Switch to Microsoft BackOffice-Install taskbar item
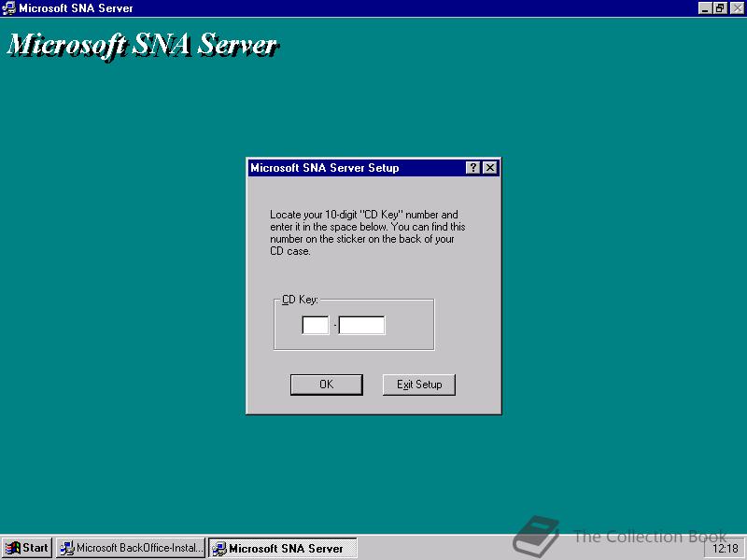The width and height of the screenshot is (747, 560). point(131,548)
